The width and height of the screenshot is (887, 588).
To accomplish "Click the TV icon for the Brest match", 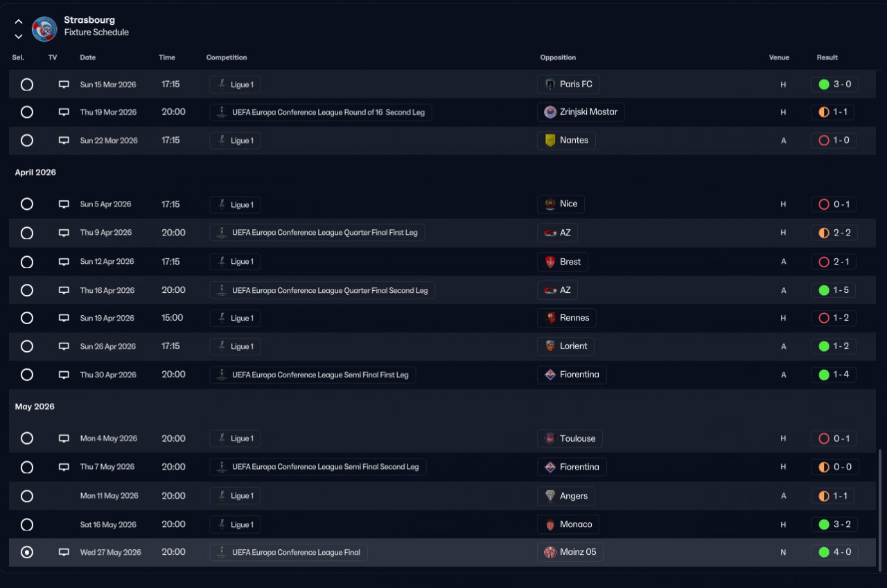I will pyautogui.click(x=64, y=262).
